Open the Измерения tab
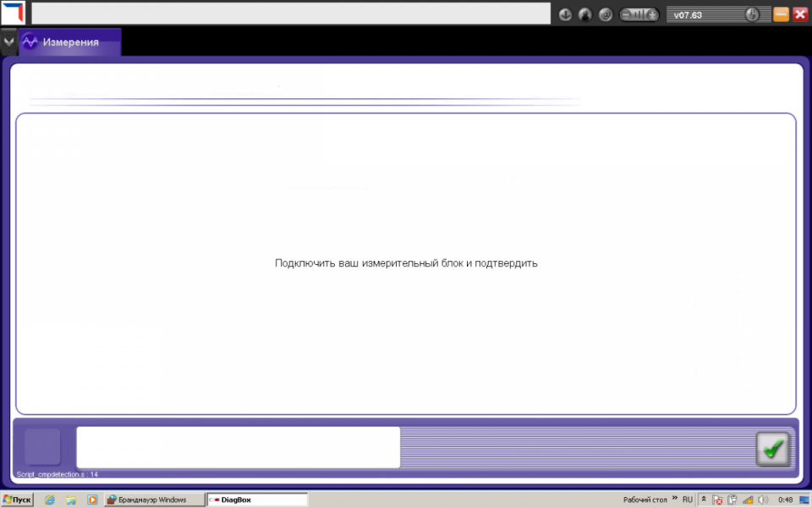The height and width of the screenshot is (508, 812). (x=70, y=42)
